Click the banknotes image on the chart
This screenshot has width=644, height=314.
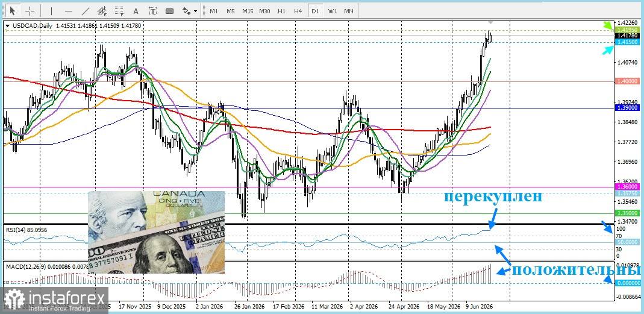coord(157,232)
